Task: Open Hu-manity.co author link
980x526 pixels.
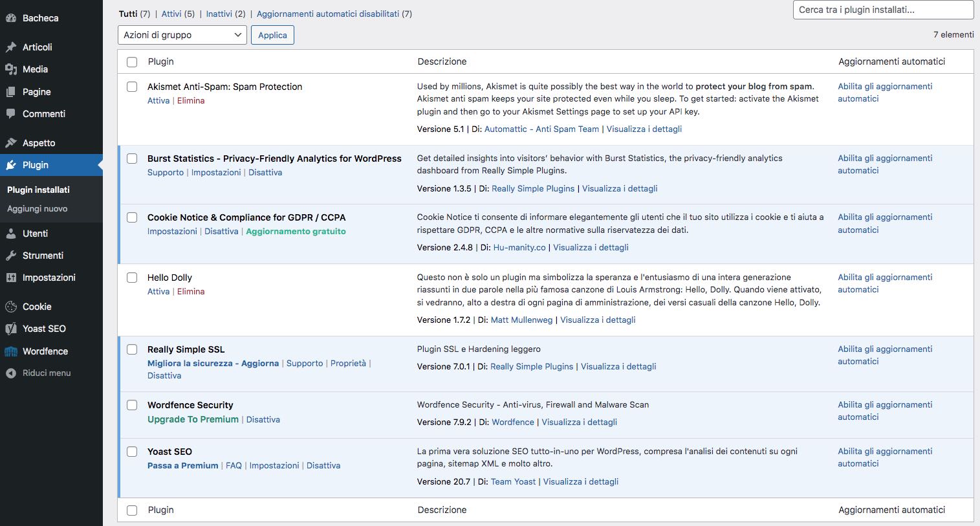Action: (x=519, y=248)
